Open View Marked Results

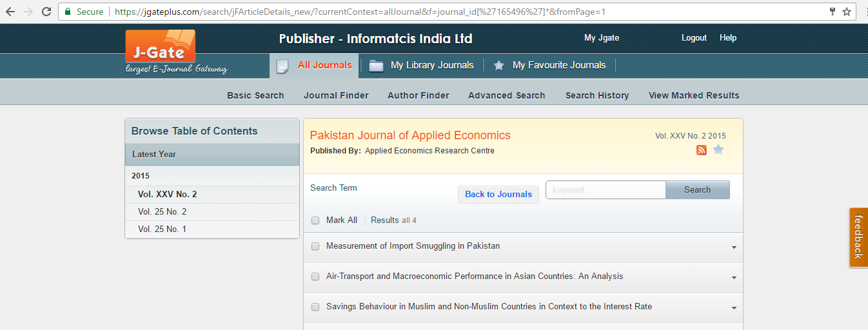pyautogui.click(x=694, y=95)
